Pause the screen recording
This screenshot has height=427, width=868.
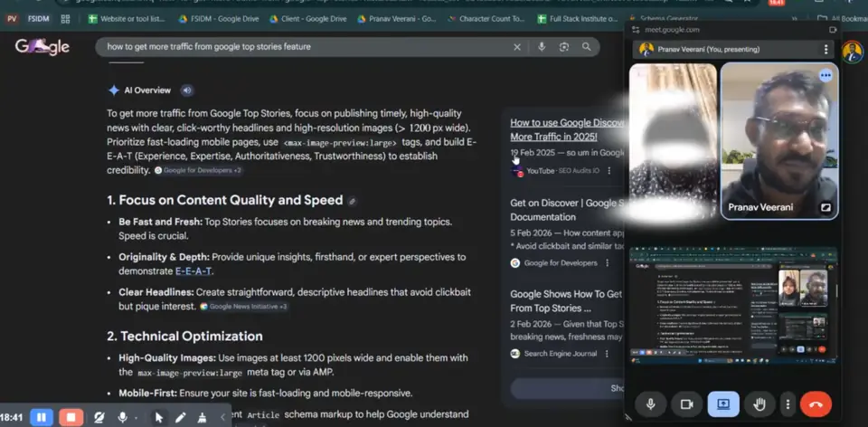pos(42,418)
